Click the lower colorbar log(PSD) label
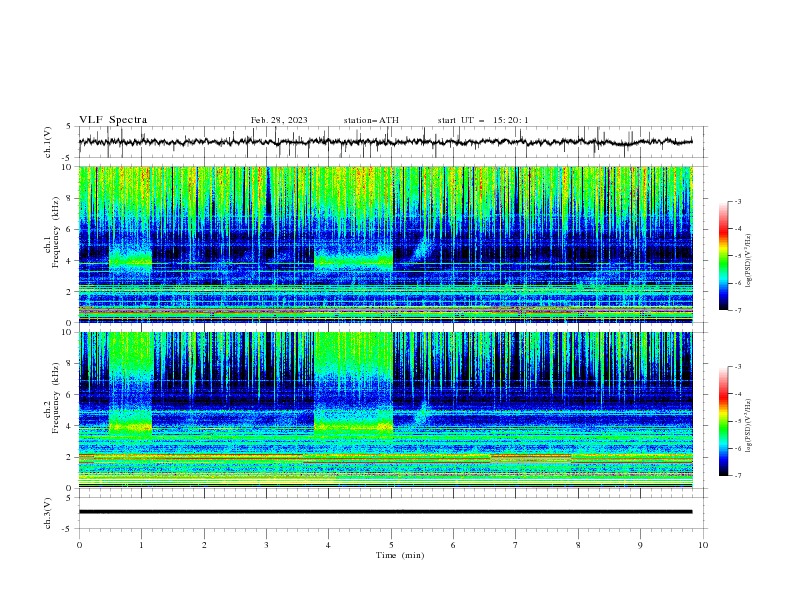 749,426
